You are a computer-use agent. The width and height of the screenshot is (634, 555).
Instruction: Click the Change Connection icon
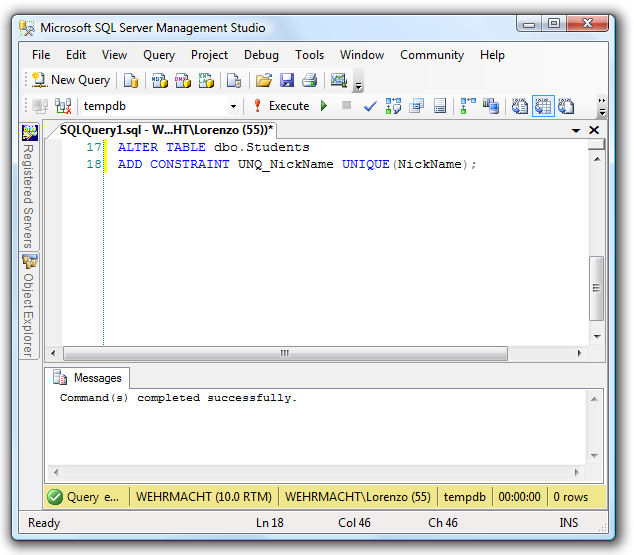pyautogui.click(x=63, y=106)
